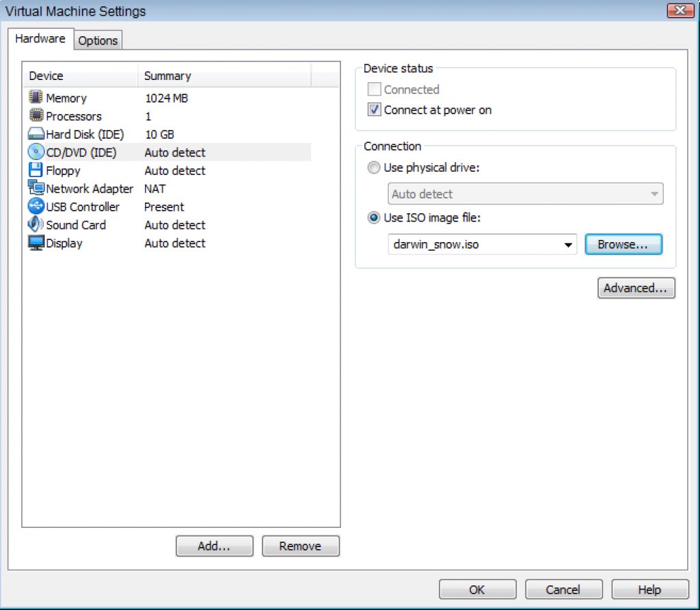Click the CD/DVD (IDE) disc icon

point(36,152)
